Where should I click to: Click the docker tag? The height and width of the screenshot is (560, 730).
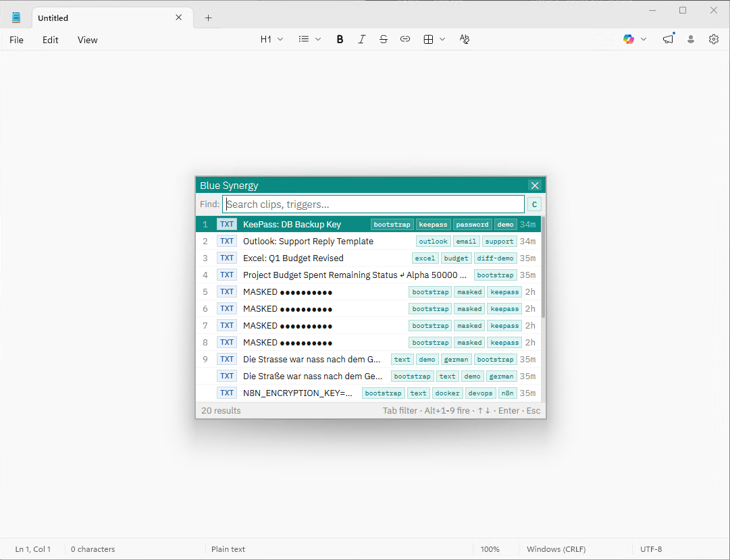(x=448, y=393)
